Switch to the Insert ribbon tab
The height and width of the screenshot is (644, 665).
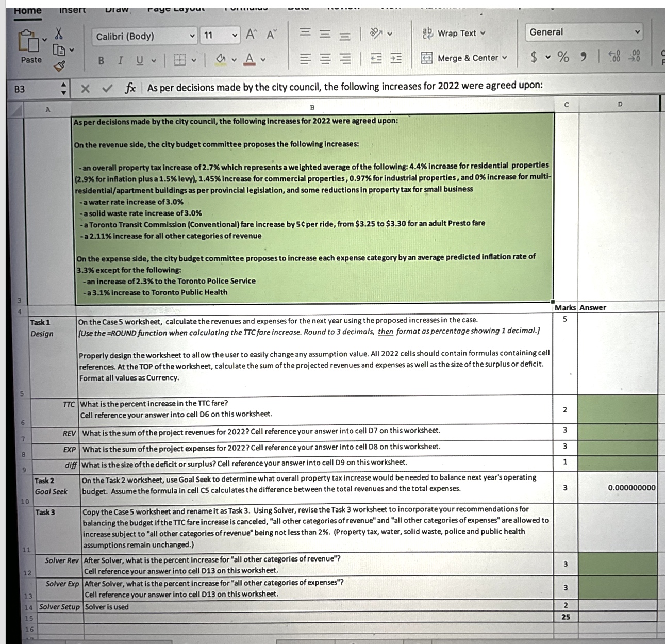(72, 8)
